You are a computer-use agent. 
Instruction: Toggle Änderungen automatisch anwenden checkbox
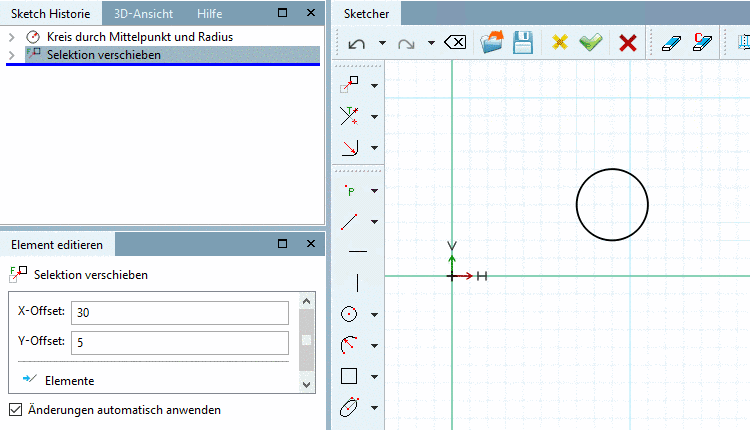(15, 410)
